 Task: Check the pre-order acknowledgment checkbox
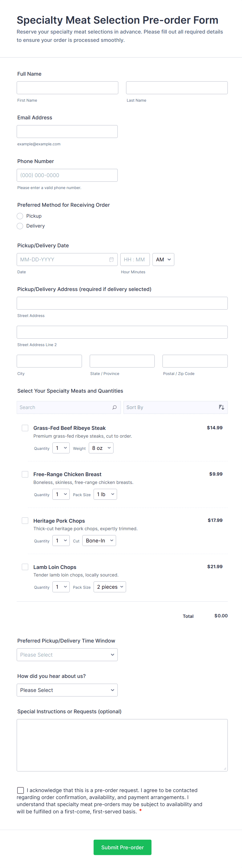pyautogui.click(x=21, y=790)
